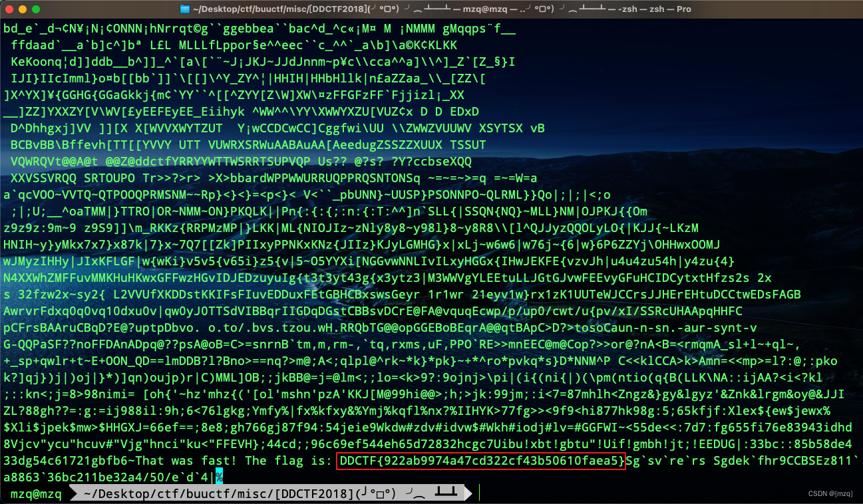Minimize the terminal with the yellow button
Image resolution: width=863 pixels, height=504 pixels.
(22, 9)
